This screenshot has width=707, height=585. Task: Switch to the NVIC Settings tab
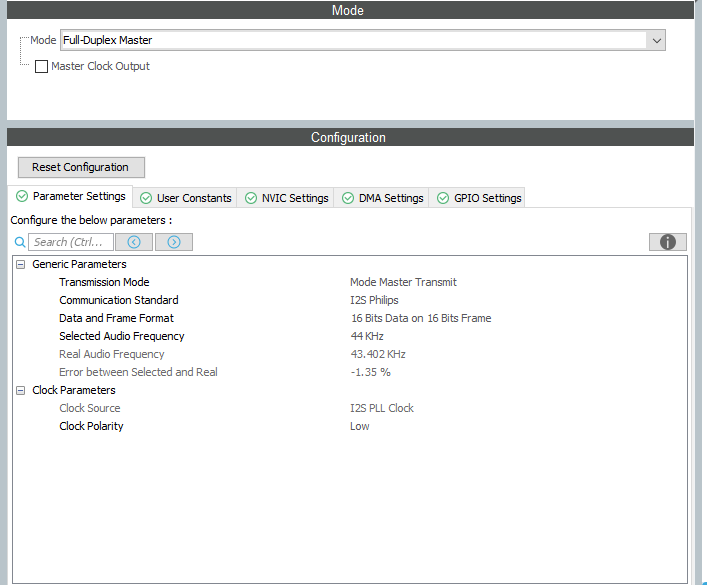pos(286,198)
